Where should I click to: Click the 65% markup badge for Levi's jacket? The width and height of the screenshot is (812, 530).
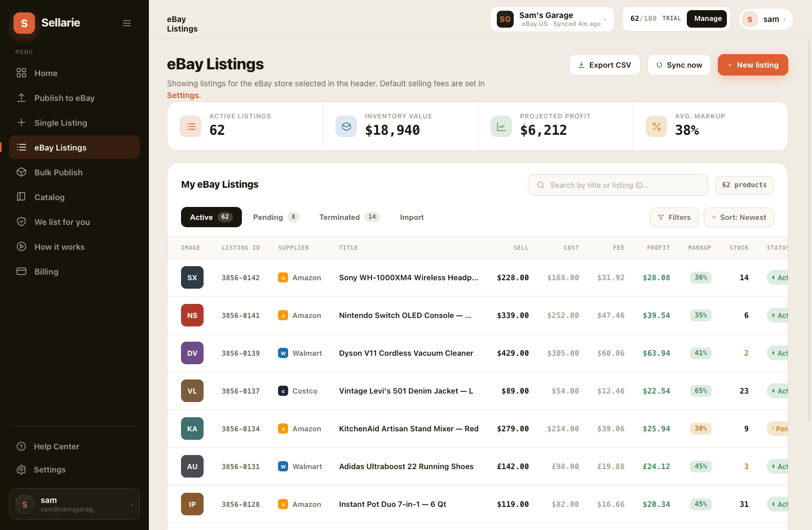click(x=700, y=391)
